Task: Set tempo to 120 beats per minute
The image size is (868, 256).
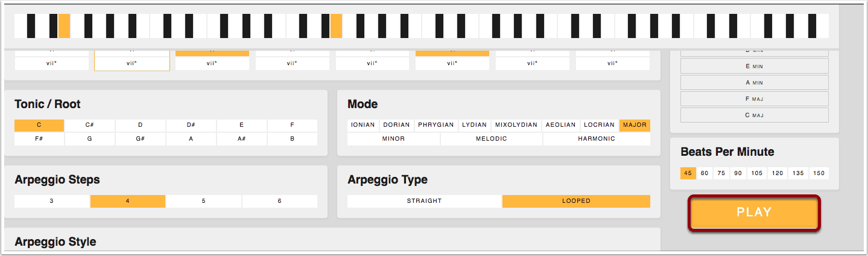Action: (778, 173)
